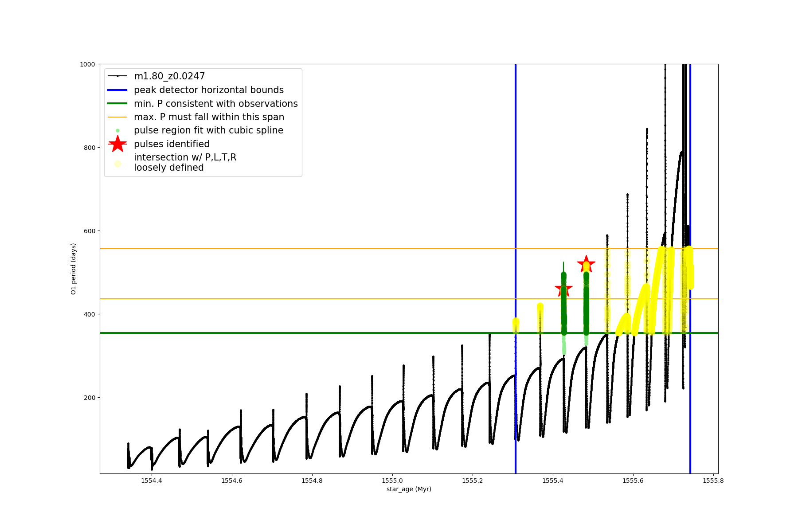The image size is (798, 532).
Task: Click the black line sample beside m1.80_z0.0247
Action: 117,76
